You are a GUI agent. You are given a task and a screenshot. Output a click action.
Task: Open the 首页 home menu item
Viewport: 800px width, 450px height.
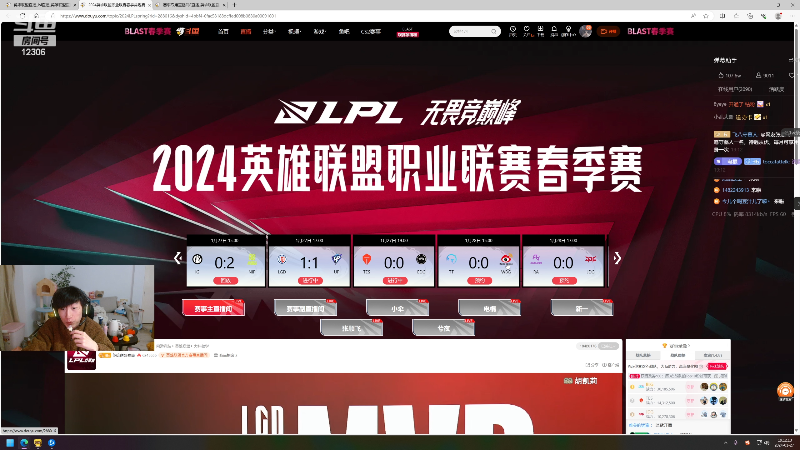223,32
